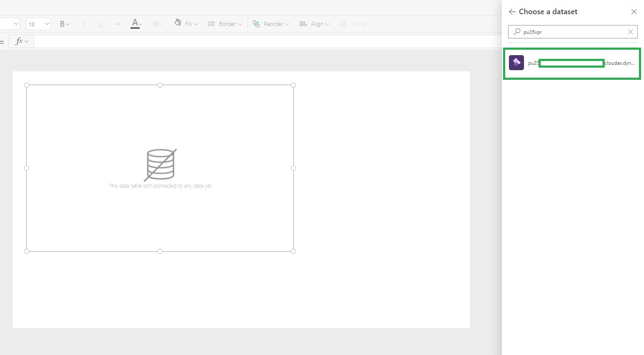Toggle underline text formatting

101,24
